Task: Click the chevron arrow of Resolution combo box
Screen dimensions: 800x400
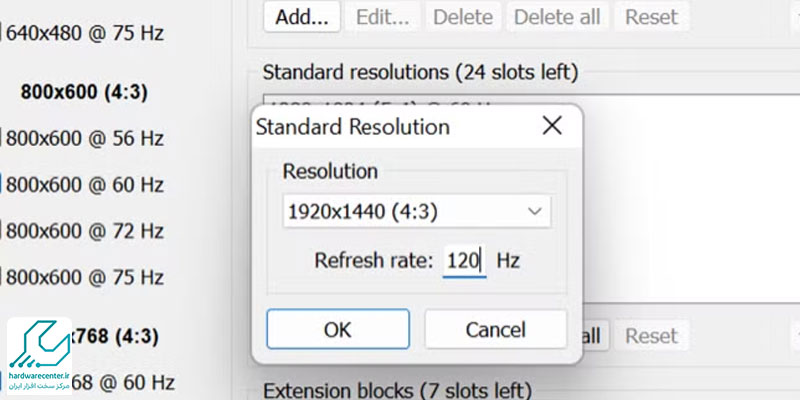Action: tap(534, 211)
